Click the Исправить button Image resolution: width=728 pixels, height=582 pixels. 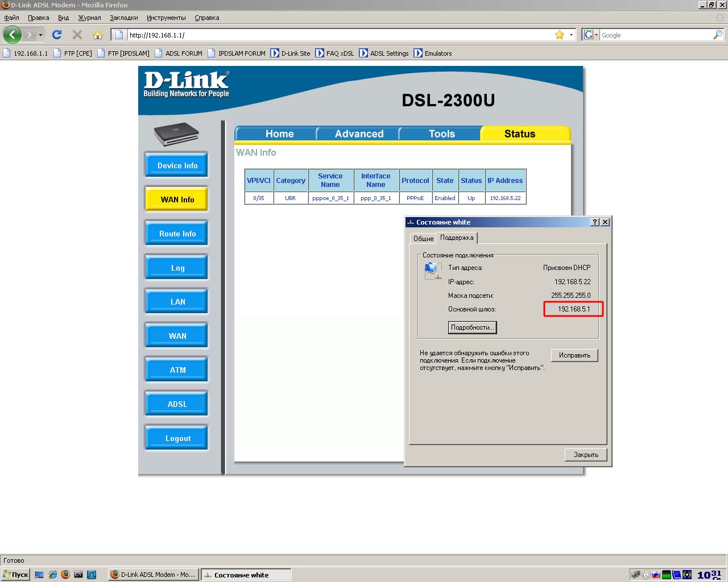coord(574,355)
